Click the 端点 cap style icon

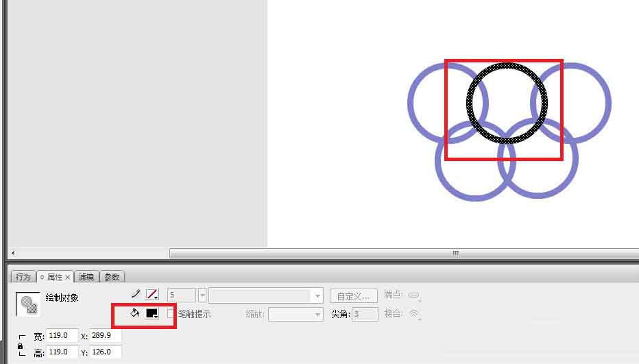[x=414, y=295]
